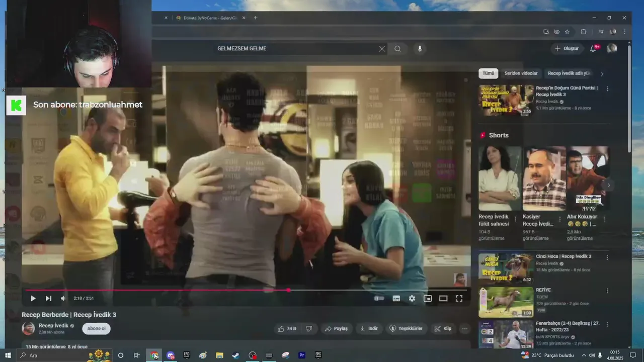This screenshot has height=362, width=644.
Task: Skip to the next video
Action: pyautogui.click(x=48, y=298)
